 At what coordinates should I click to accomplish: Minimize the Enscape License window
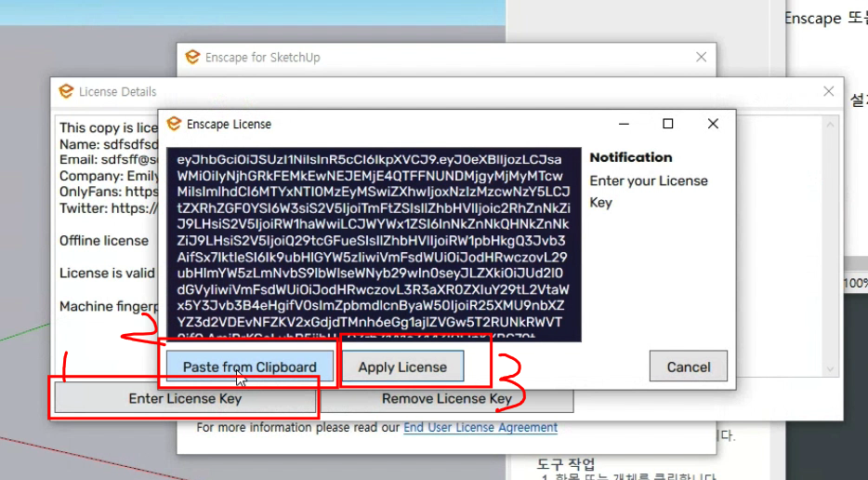624,124
